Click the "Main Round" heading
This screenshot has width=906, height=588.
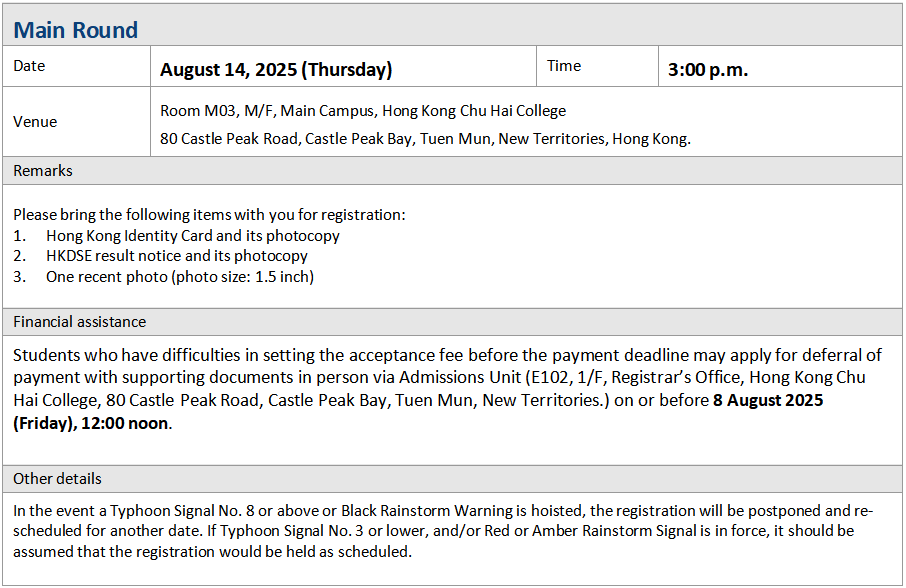[76, 30]
